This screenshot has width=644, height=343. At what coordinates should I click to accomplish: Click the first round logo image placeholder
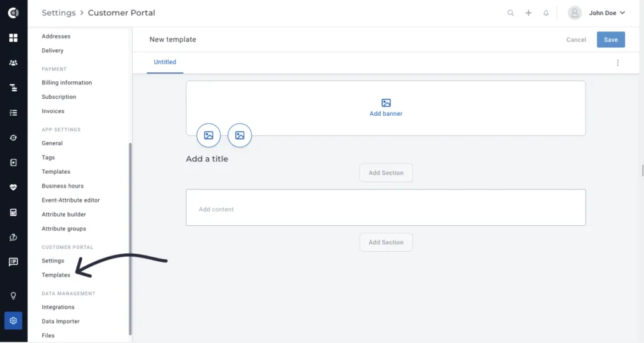coord(209,135)
